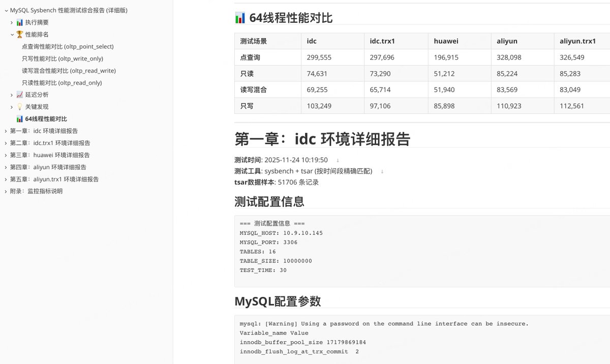Open 第二章:idc.trx1 环境详细报告 outline entry
Screen dimensions: 610x364
tap(50, 143)
